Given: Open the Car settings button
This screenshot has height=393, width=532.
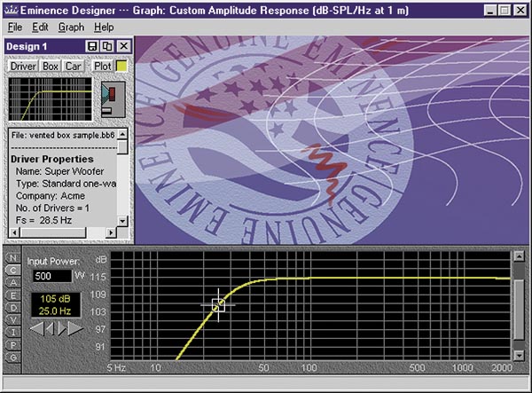Looking at the screenshot, I should [73, 67].
